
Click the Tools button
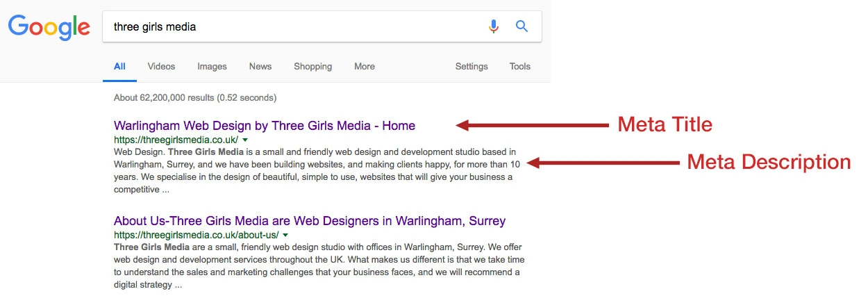pos(519,67)
